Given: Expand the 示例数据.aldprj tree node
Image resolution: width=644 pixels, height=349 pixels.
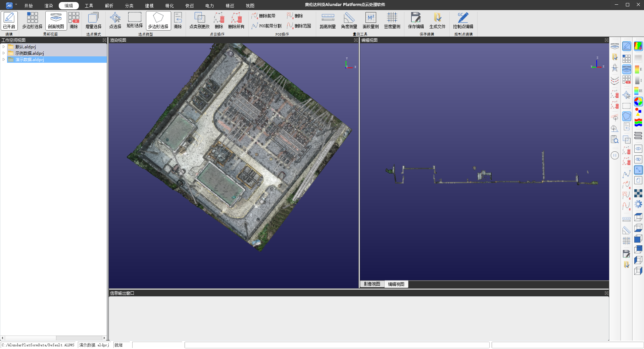Looking at the screenshot, I should click(x=4, y=53).
